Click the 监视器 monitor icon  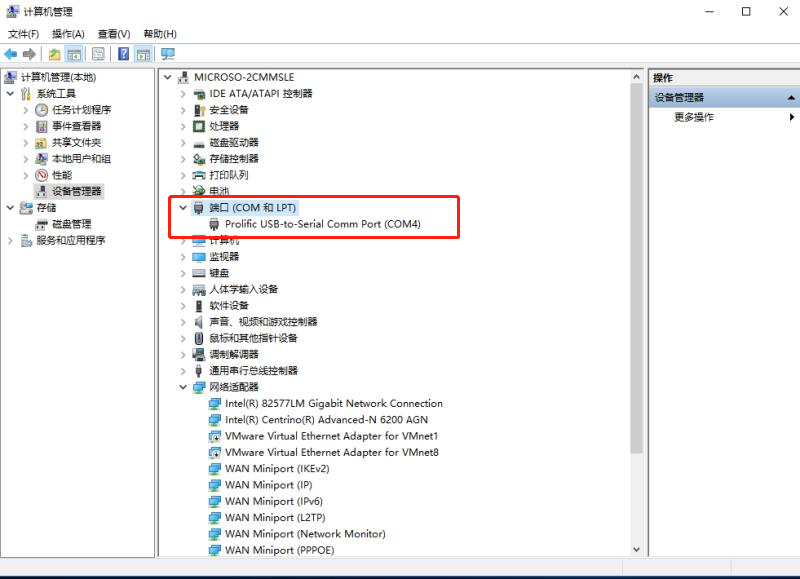[x=199, y=257]
